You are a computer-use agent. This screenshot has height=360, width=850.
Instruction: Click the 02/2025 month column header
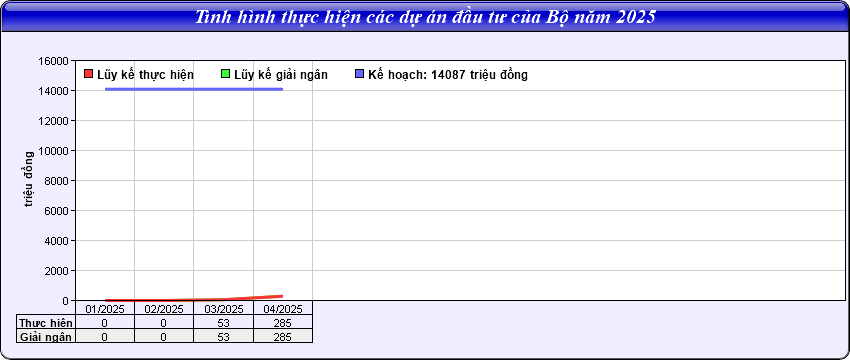pyautogui.click(x=164, y=309)
